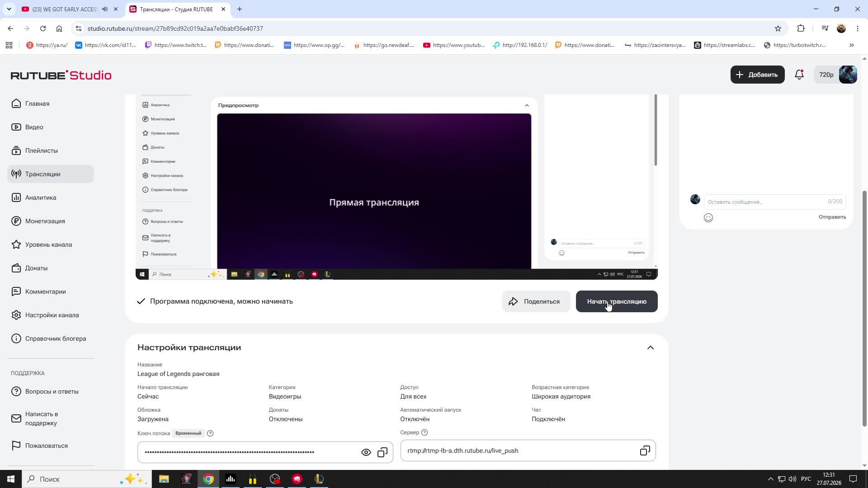Click the Оставить сообщение chat input

pos(774,202)
